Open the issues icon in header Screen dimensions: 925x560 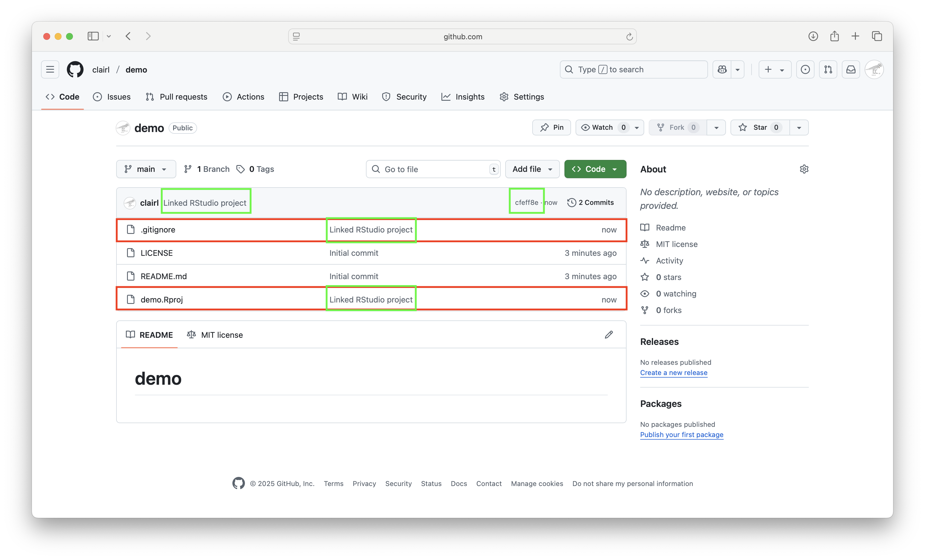tap(805, 69)
